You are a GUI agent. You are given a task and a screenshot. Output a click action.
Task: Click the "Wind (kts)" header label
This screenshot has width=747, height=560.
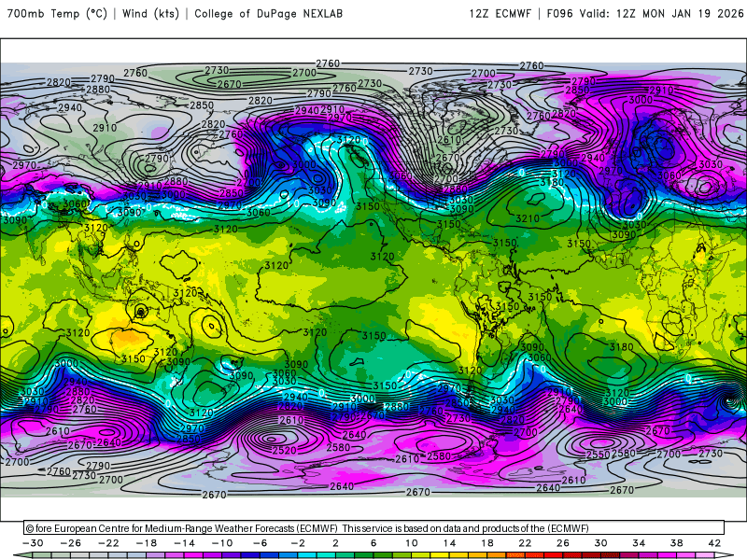(150, 13)
